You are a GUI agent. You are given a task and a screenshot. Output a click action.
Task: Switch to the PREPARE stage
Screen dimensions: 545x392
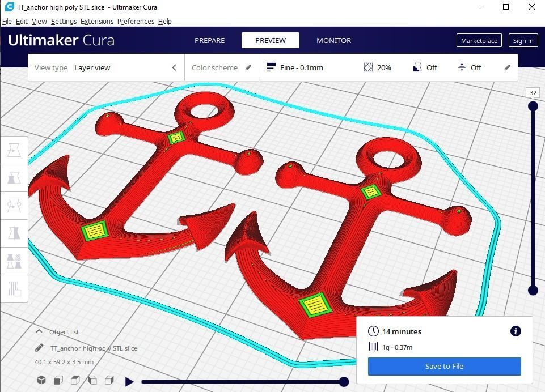point(210,40)
